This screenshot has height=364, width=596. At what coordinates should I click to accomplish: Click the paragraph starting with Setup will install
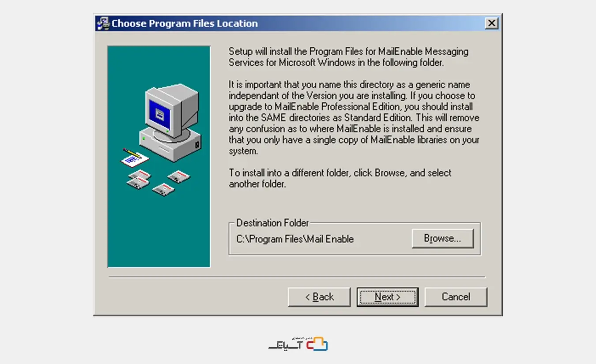(x=348, y=57)
